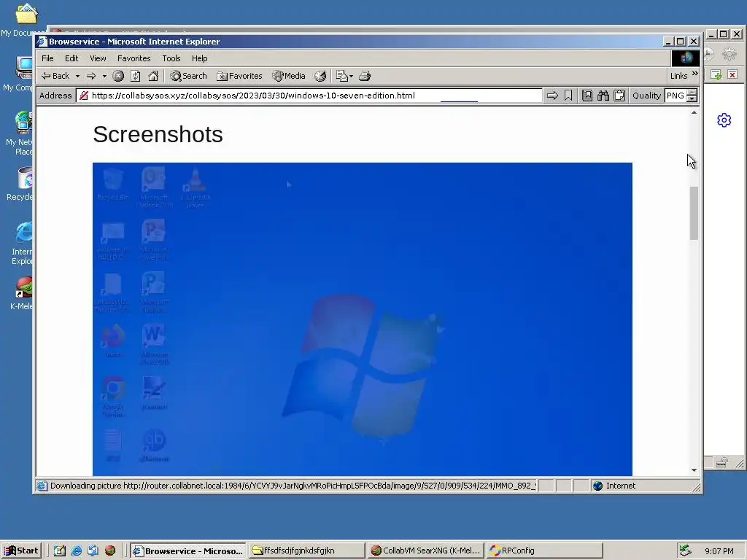The image size is (747, 560).
Task: Click the bookmark icon in Browservice bar
Action: [x=568, y=96]
